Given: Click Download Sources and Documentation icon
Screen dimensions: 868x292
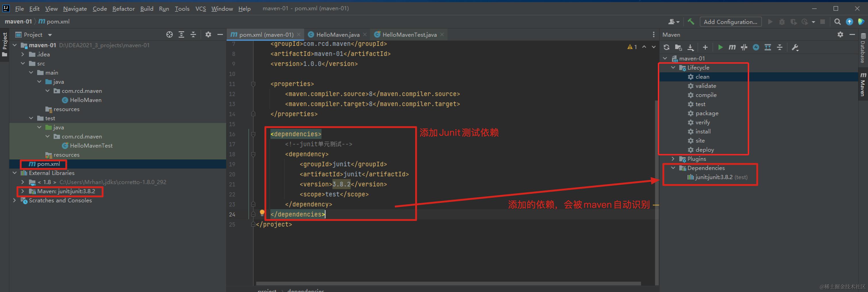Looking at the screenshot, I should 690,48.
